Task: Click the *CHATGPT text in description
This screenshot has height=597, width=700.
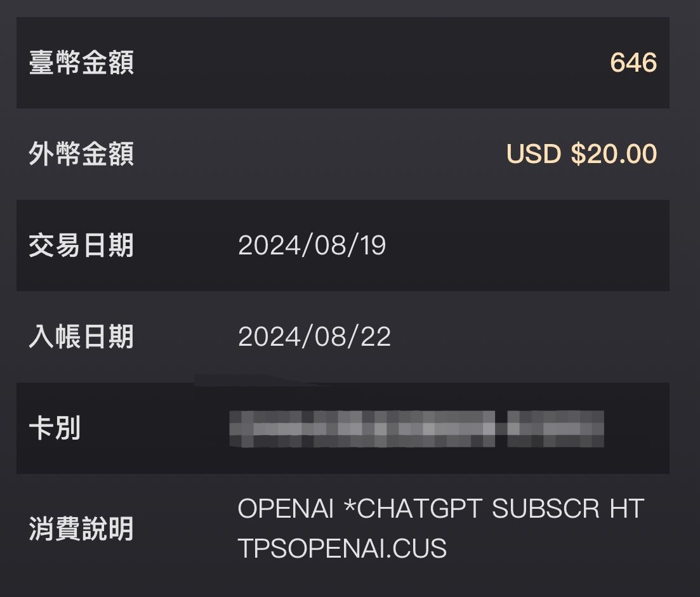Action: pos(413,509)
